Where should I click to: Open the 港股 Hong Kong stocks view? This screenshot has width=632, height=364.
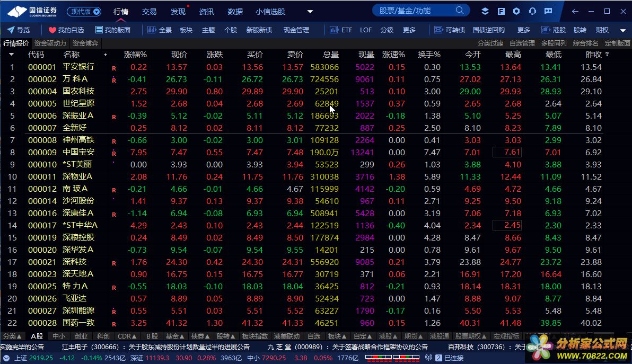pos(554,30)
